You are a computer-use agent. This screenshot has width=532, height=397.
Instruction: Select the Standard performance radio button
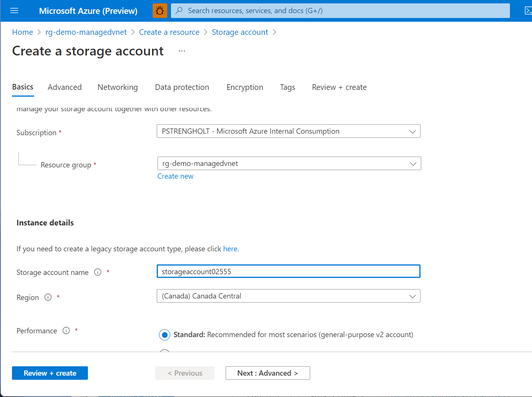click(x=165, y=335)
